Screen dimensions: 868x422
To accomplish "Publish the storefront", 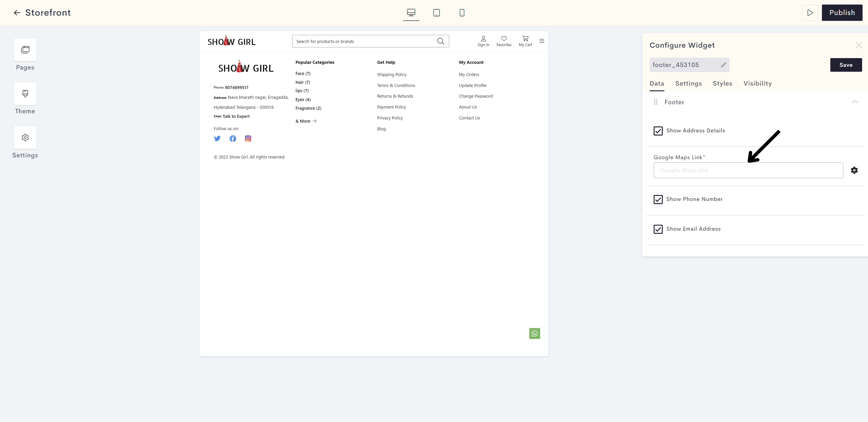I will coord(842,13).
